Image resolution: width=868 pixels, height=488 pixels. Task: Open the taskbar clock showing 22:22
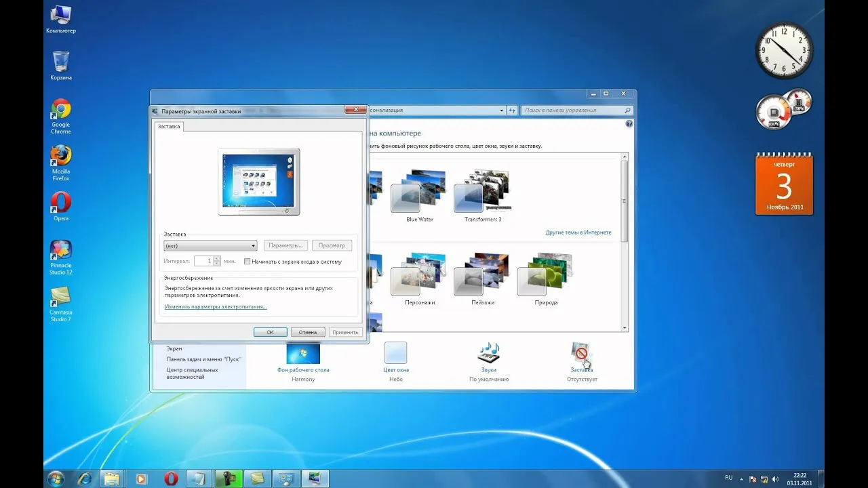coord(800,479)
